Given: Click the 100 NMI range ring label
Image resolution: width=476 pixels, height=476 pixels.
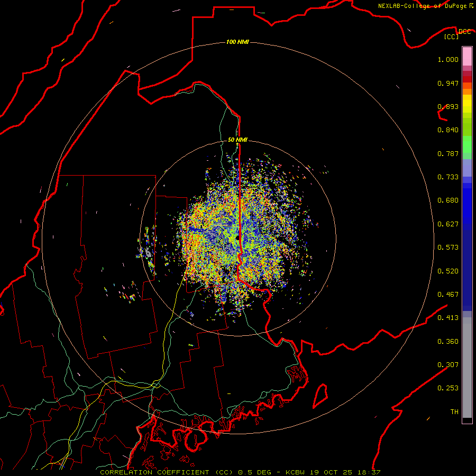Looking at the screenshot, I should (237, 42).
